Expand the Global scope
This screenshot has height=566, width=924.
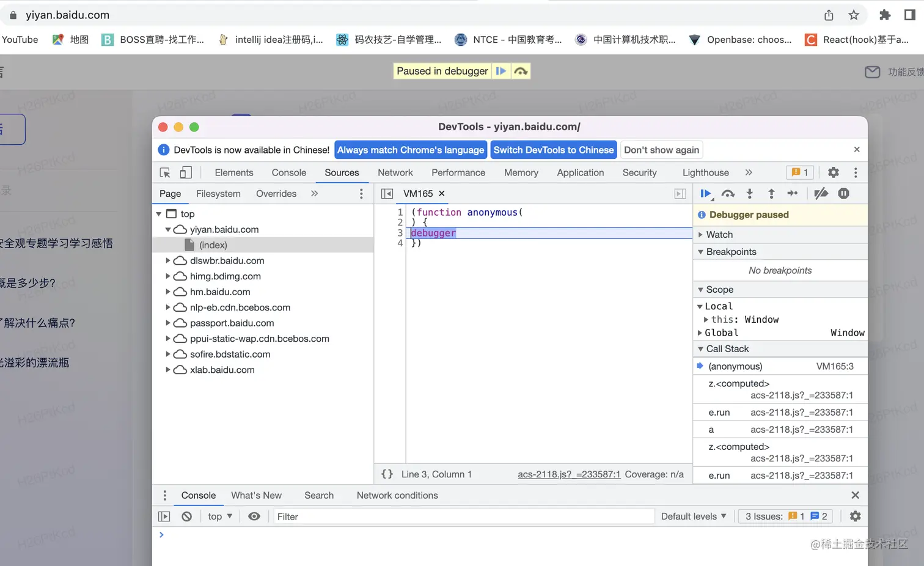(700, 333)
